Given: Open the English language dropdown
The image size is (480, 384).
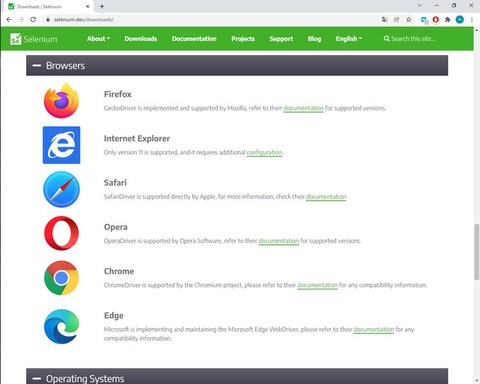Looking at the screenshot, I should (x=349, y=39).
